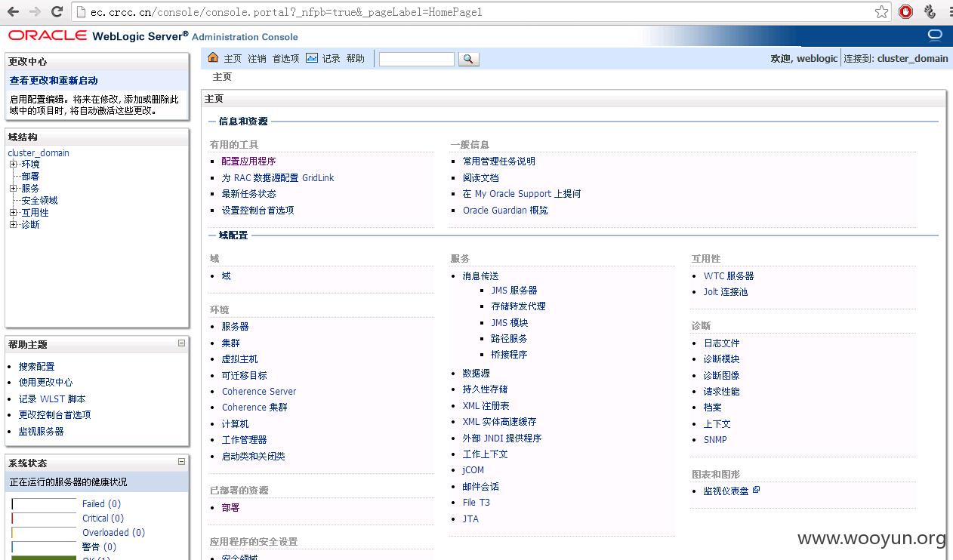953x560 pixels.
Task: Click the Oracle logo at top left
Action: 47,35
